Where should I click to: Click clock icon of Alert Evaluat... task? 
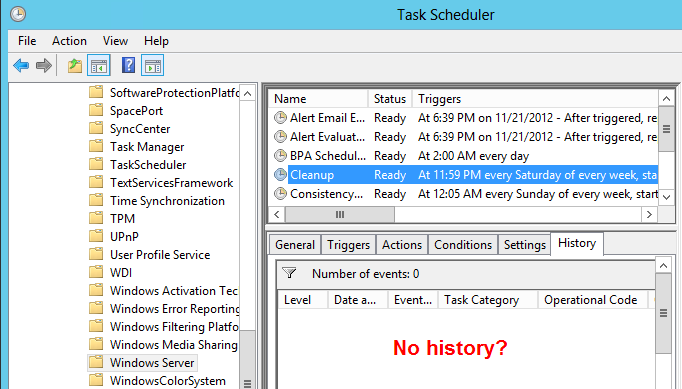tap(281, 137)
